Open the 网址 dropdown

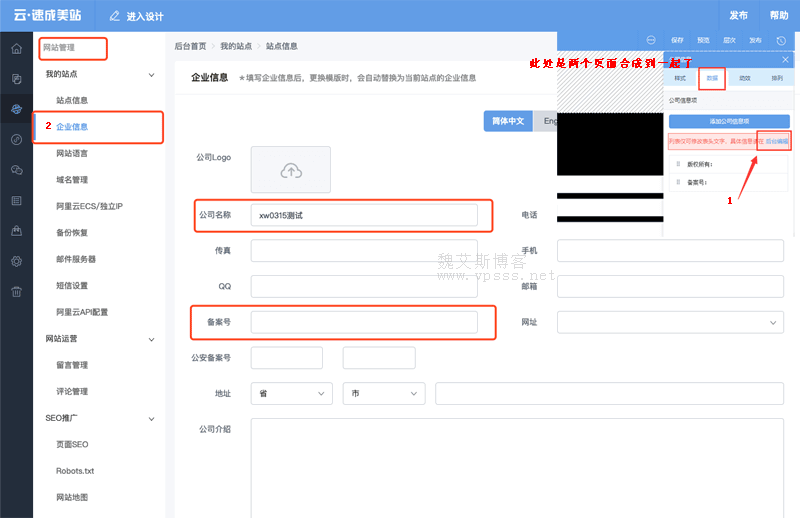tap(670, 322)
